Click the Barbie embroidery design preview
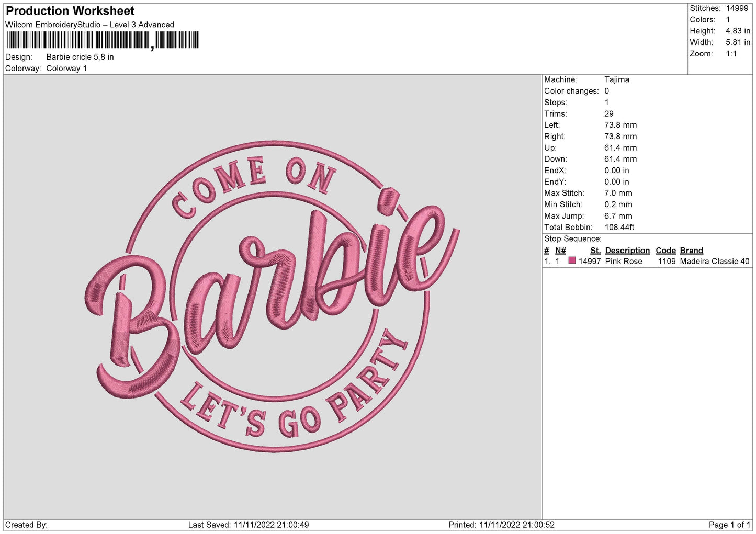 click(x=272, y=297)
